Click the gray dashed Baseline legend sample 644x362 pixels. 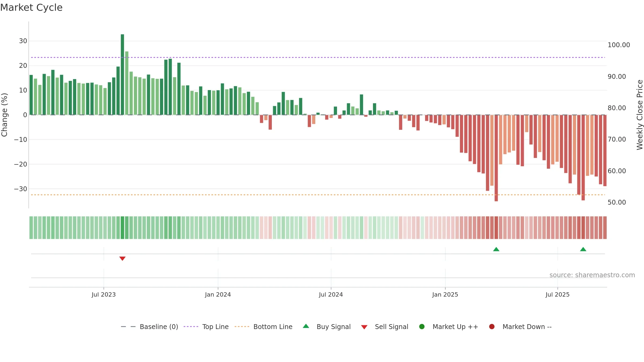pos(128,327)
